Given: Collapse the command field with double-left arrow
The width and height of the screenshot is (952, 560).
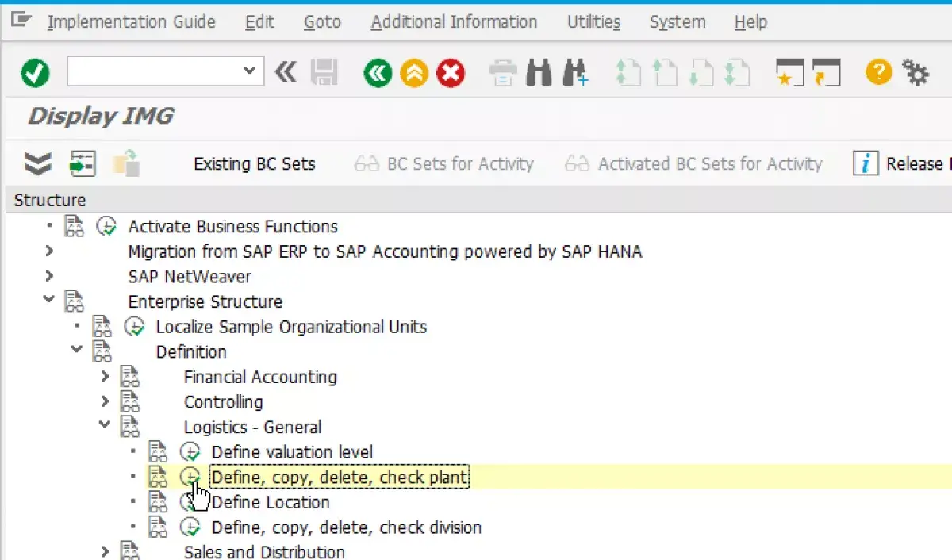Looking at the screenshot, I should point(286,73).
